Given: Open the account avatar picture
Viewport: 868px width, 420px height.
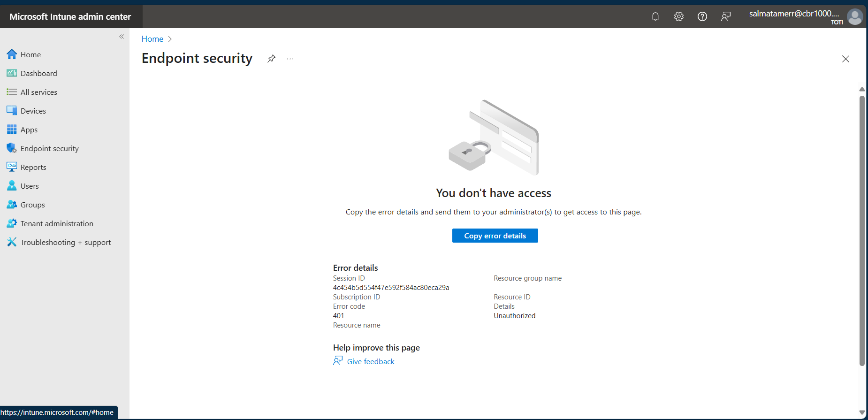Looking at the screenshot, I should pos(855,16).
